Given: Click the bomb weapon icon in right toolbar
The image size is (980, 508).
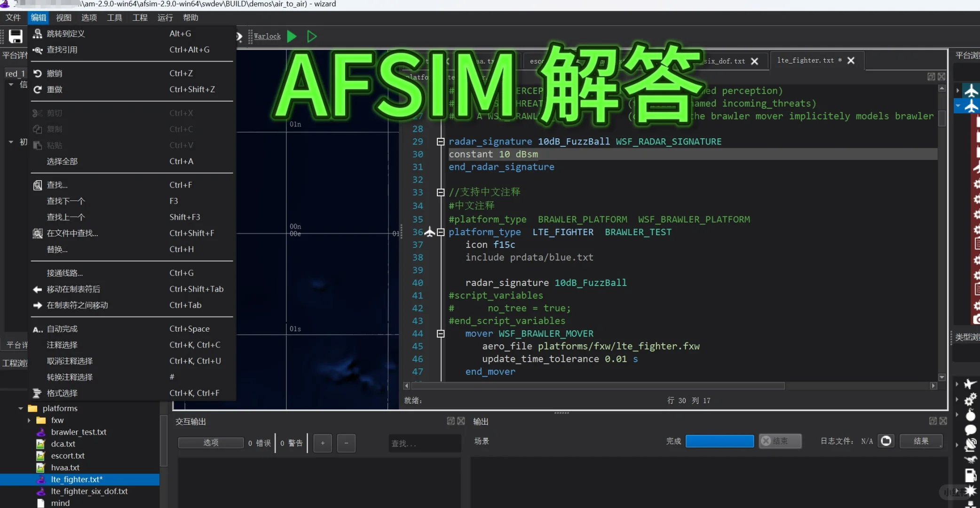Looking at the screenshot, I should coord(971,415).
